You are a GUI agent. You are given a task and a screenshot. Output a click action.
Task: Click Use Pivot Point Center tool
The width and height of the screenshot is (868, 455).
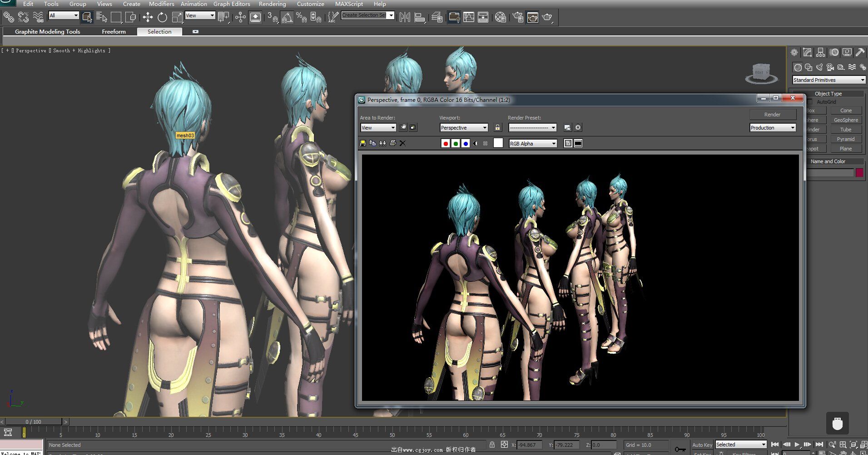[223, 17]
